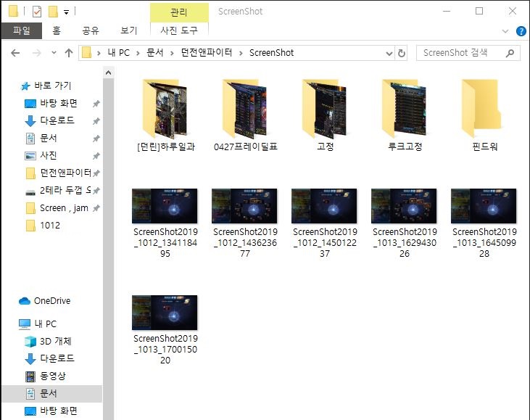Click the pin icon beside 사진
This screenshot has width=530, height=420.
pos(96,156)
